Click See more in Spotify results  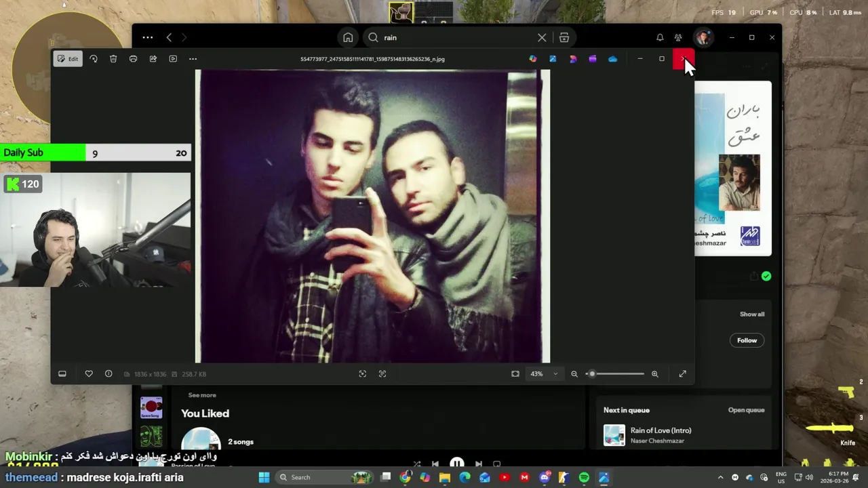[x=202, y=395]
